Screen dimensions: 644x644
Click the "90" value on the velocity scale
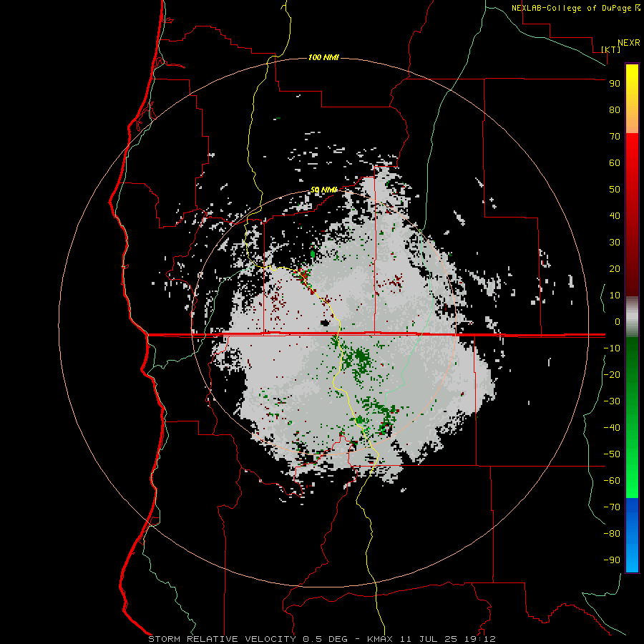click(615, 84)
